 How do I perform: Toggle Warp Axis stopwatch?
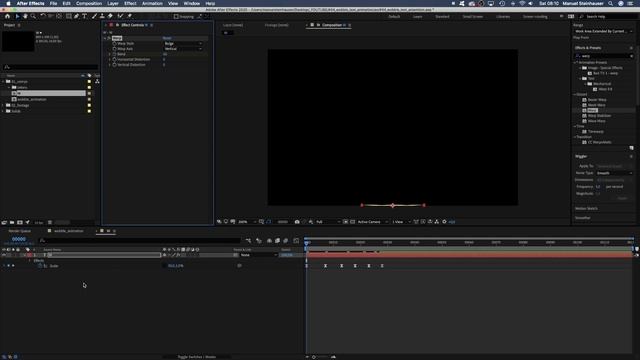115,49
